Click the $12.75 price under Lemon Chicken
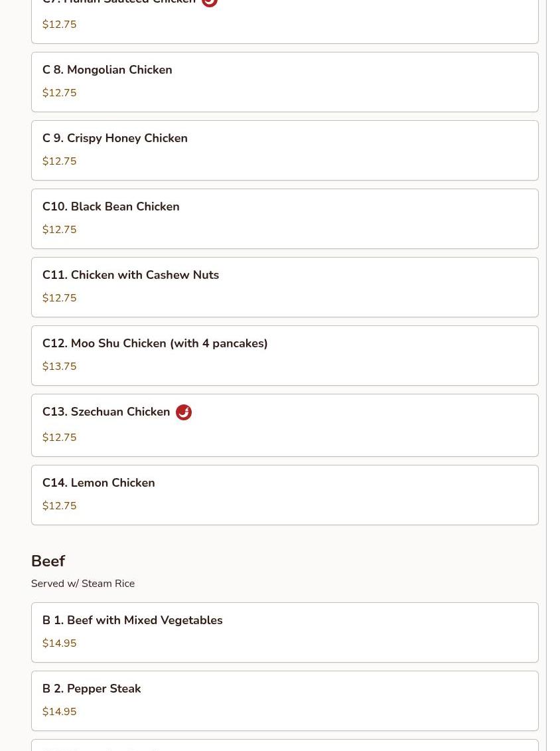Screen dimensions: 560x751 pos(60,506)
